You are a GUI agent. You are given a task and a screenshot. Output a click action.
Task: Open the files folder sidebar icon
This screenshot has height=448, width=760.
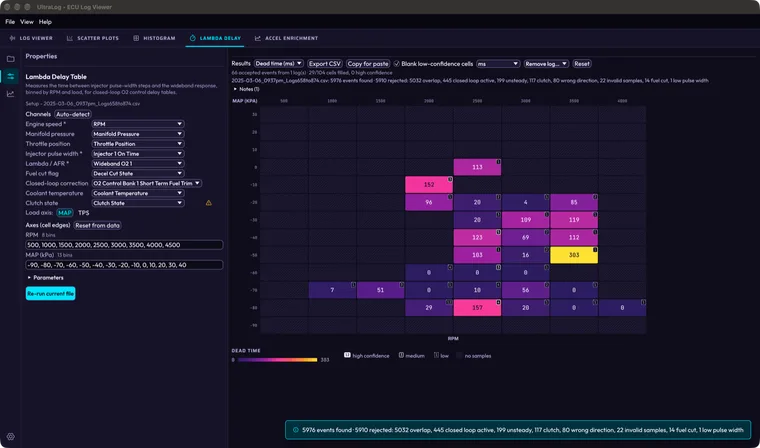click(x=10, y=59)
